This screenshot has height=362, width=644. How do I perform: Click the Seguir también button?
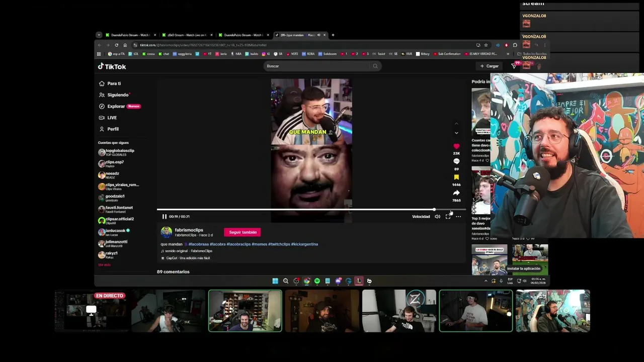click(x=243, y=232)
